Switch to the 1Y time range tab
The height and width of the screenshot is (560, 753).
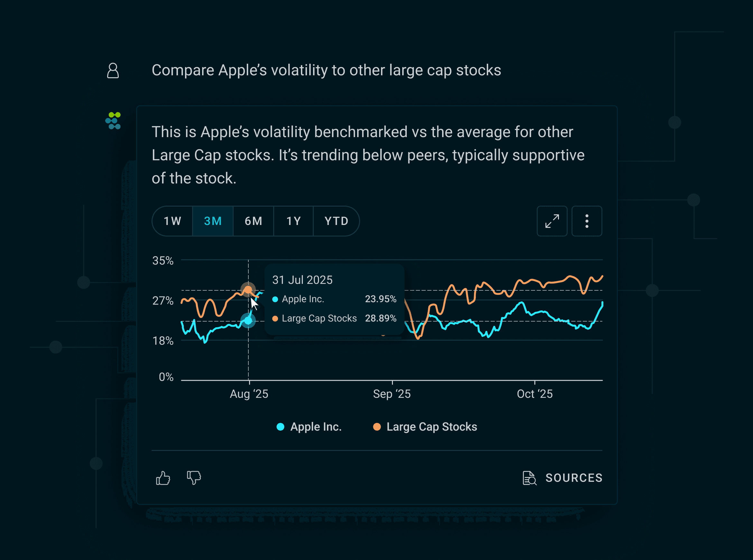(293, 221)
